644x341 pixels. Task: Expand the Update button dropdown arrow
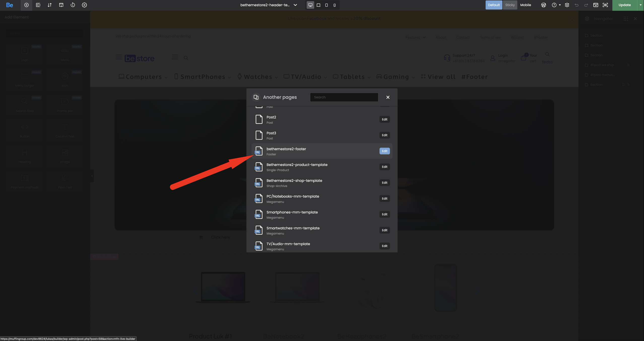[640, 5]
